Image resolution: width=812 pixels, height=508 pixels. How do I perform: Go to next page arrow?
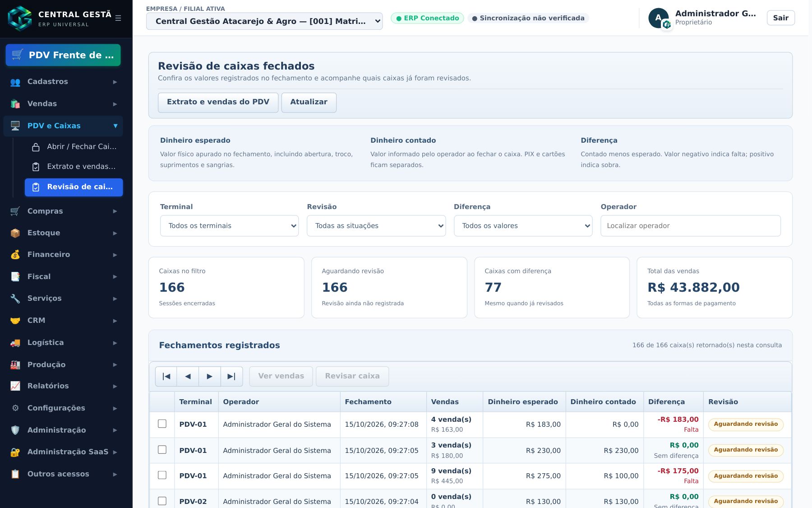[x=210, y=376]
